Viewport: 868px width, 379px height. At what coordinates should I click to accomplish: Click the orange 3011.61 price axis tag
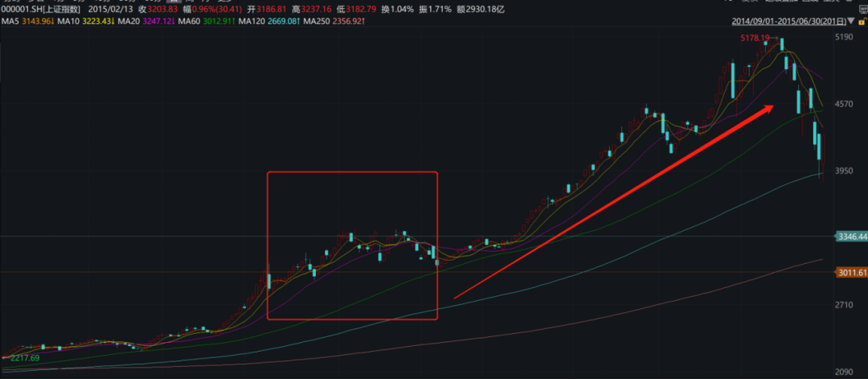click(x=852, y=272)
